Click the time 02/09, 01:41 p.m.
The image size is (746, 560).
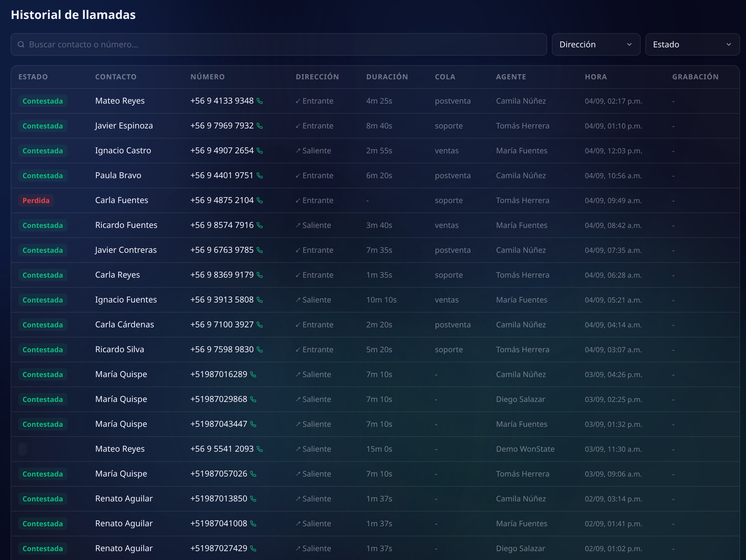pos(613,524)
